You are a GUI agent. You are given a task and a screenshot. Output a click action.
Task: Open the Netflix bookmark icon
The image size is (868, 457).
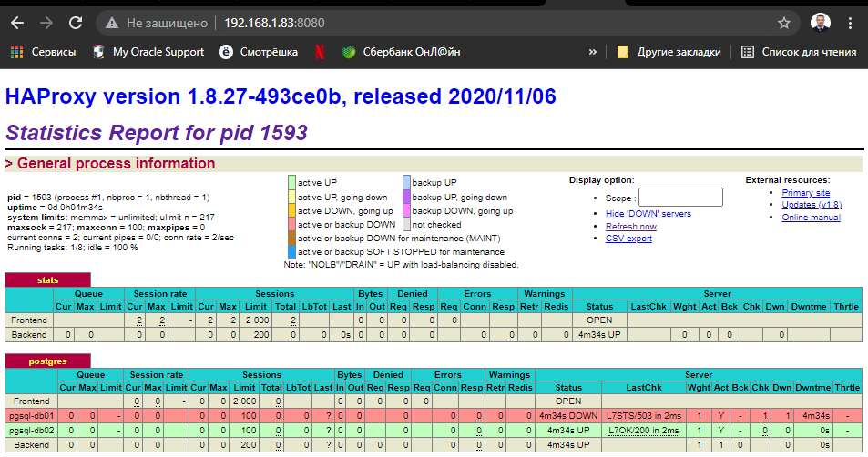click(320, 52)
